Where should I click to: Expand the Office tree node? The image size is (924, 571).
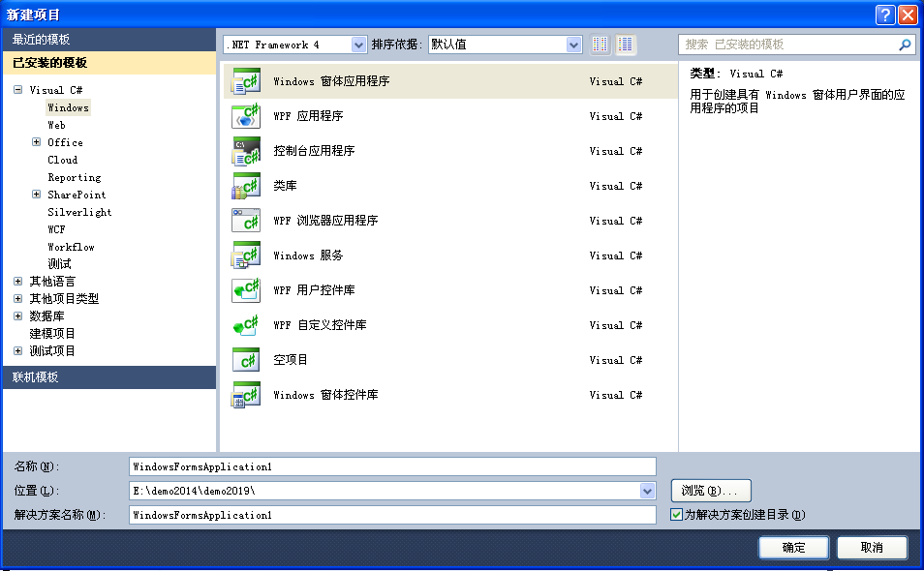[37, 142]
